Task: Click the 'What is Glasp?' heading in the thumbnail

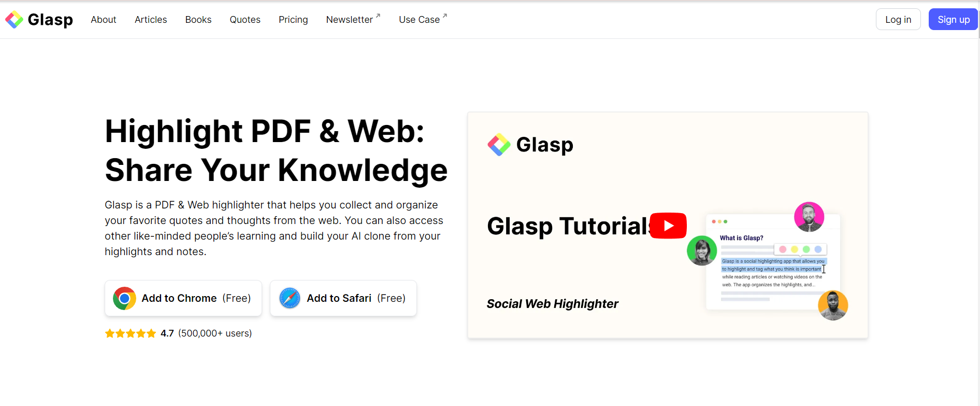Action: coord(741,238)
